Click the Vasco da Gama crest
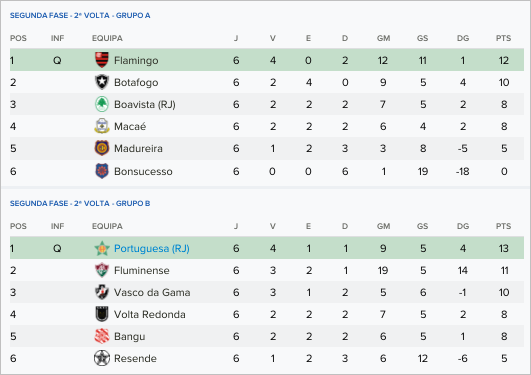Screen dimensions: 531x375 point(102,292)
